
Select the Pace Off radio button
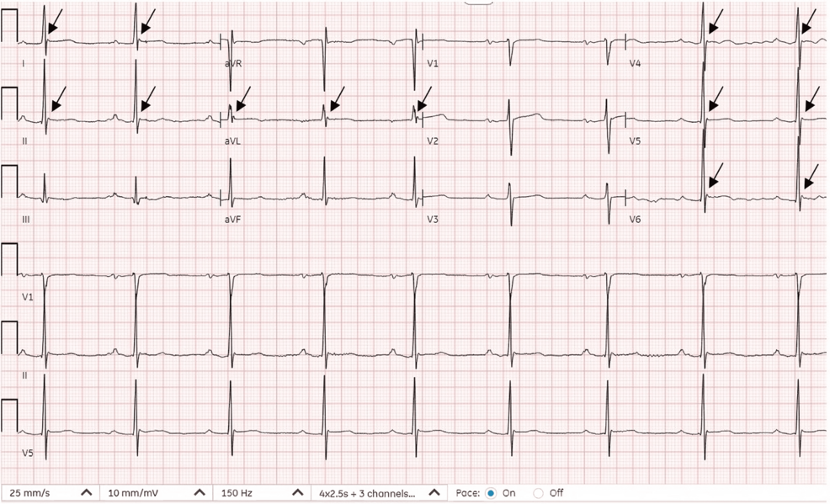539,493
